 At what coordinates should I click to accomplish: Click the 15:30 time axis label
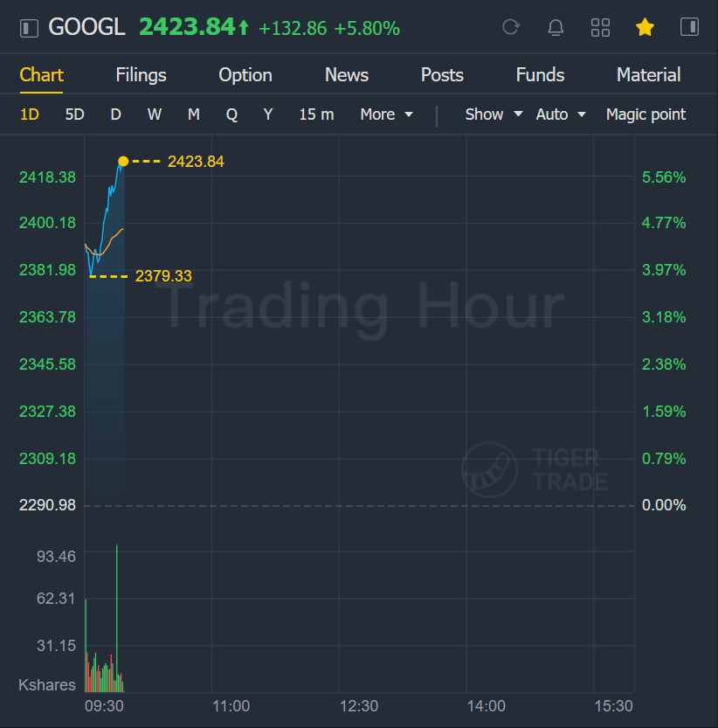coord(613,706)
